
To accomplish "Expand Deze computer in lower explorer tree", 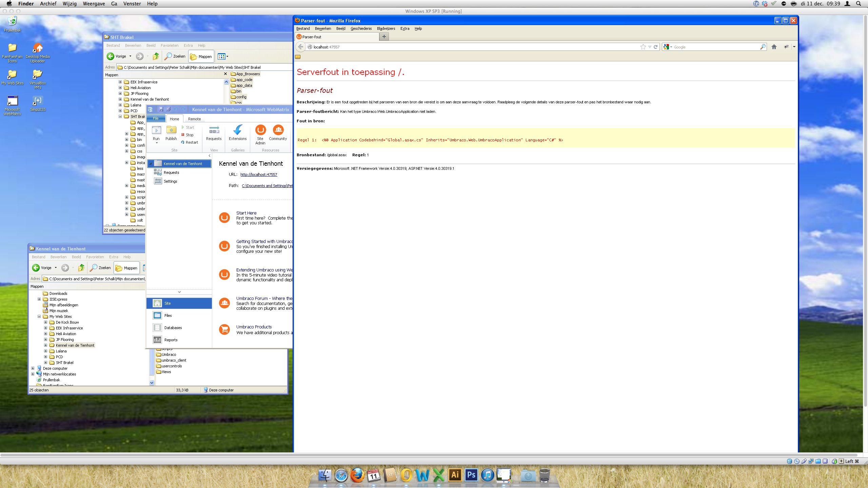I will coord(33,368).
